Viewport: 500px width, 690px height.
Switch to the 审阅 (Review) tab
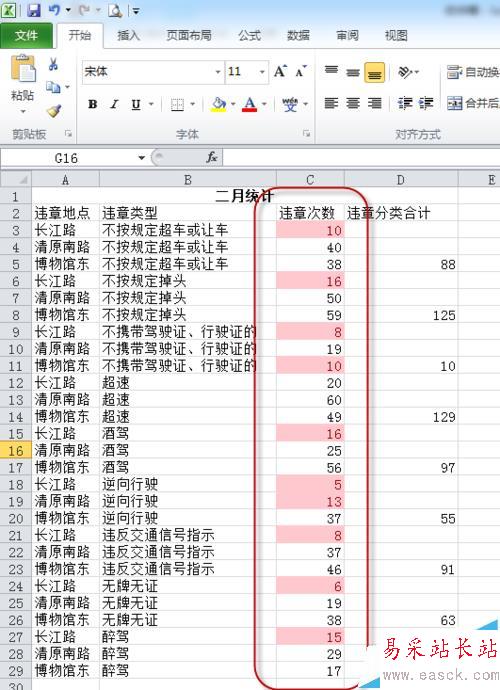[x=347, y=35]
